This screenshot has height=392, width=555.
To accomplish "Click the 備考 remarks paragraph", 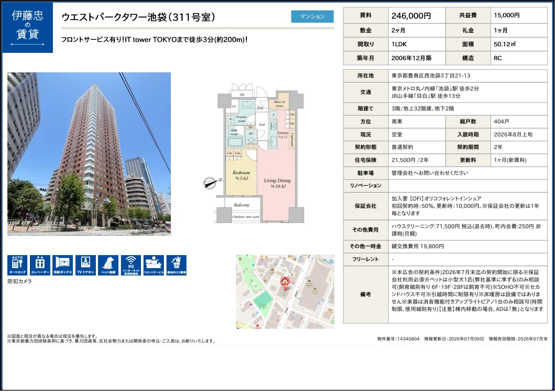I will pos(467,290).
